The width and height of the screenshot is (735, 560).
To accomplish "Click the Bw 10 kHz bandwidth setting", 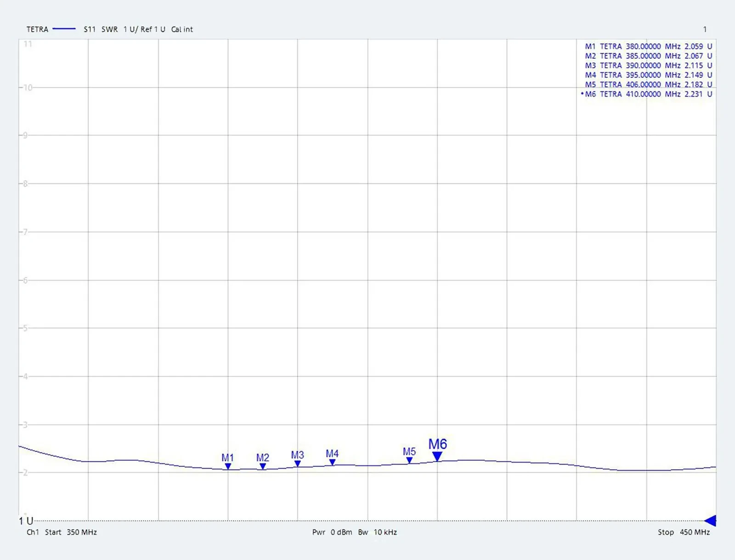I will (x=378, y=532).
